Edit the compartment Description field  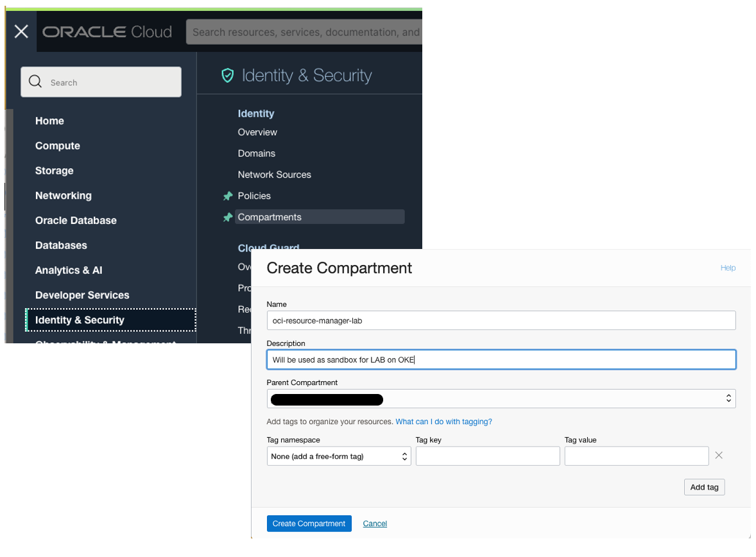point(501,360)
